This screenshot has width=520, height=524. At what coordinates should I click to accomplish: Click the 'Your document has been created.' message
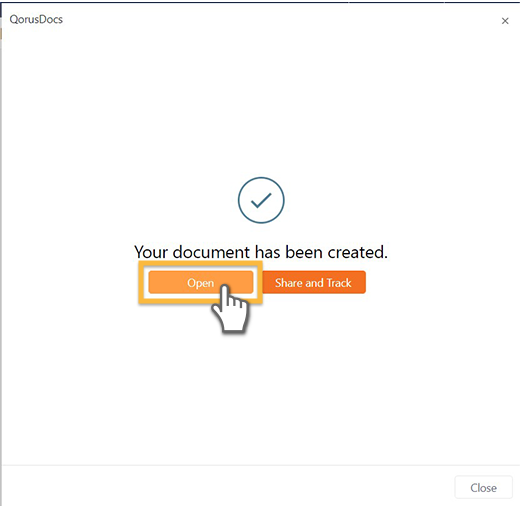(x=261, y=252)
